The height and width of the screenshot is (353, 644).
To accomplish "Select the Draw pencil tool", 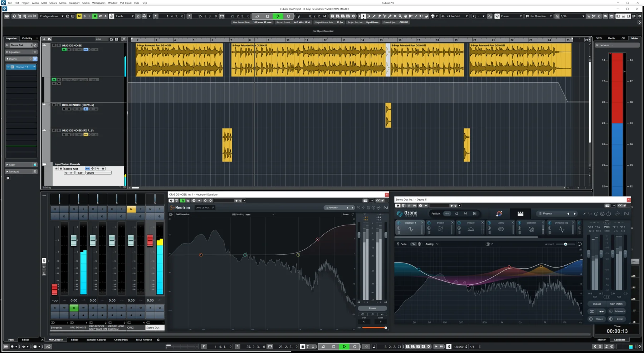I will 374,16.
